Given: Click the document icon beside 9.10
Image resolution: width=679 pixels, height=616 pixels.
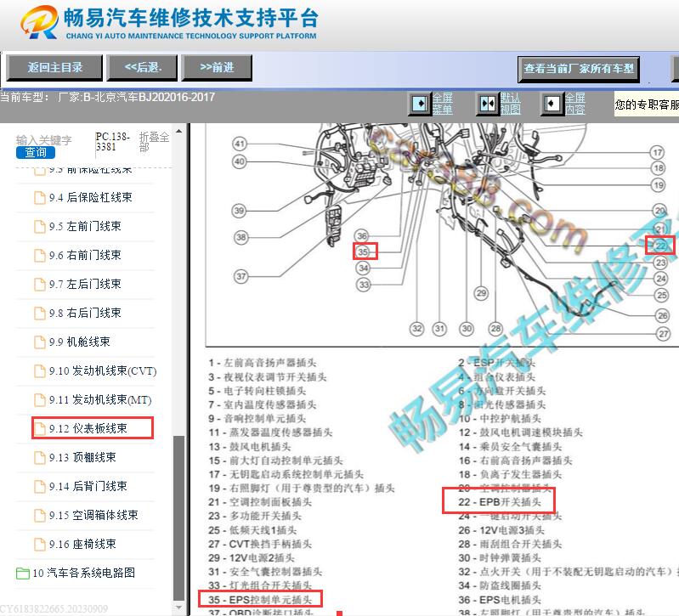Looking at the screenshot, I should [40, 371].
